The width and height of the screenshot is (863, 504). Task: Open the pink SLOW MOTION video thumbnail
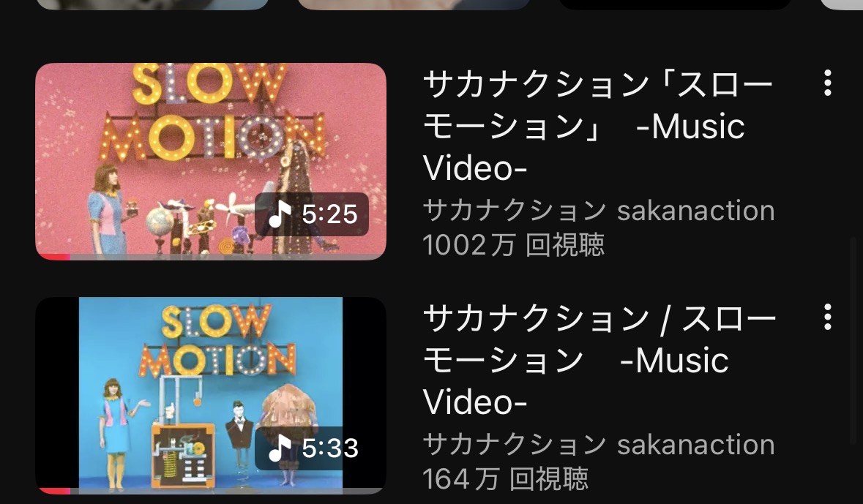click(211, 161)
